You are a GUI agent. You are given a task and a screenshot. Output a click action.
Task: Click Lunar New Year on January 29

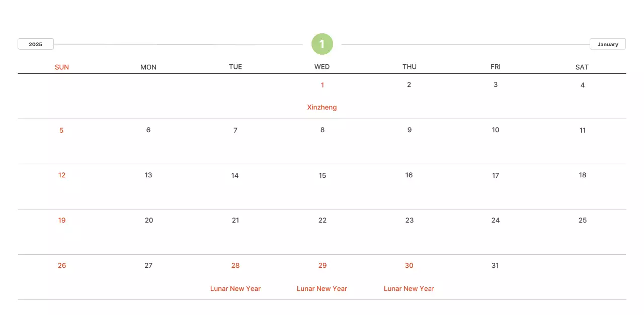pyautogui.click(x=322, y=288)
